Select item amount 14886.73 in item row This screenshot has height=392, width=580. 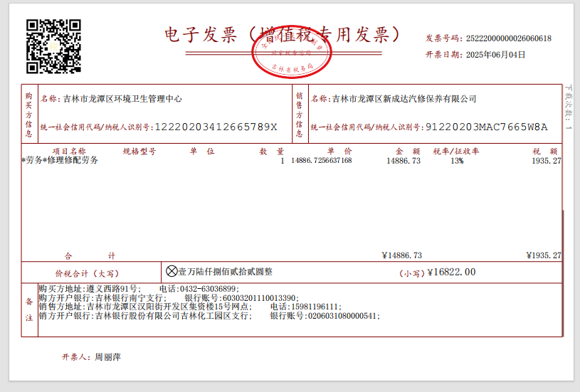click(404, 161)
